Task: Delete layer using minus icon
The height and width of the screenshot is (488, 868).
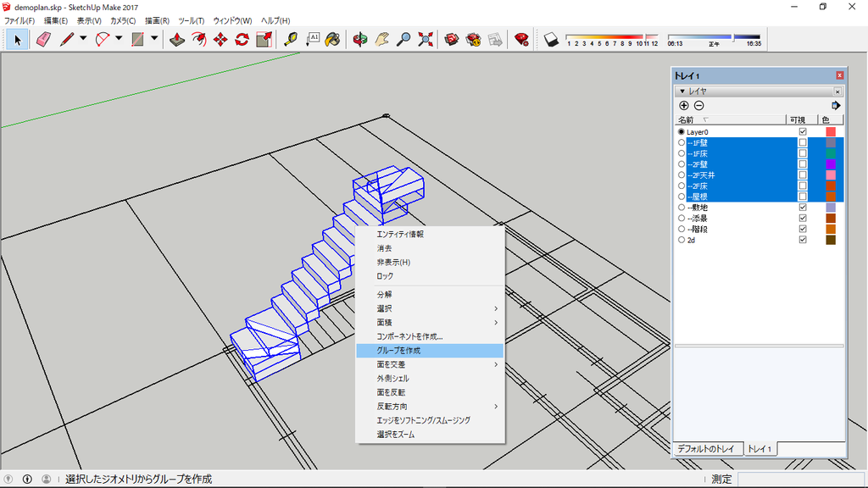Action: [698, 106]
